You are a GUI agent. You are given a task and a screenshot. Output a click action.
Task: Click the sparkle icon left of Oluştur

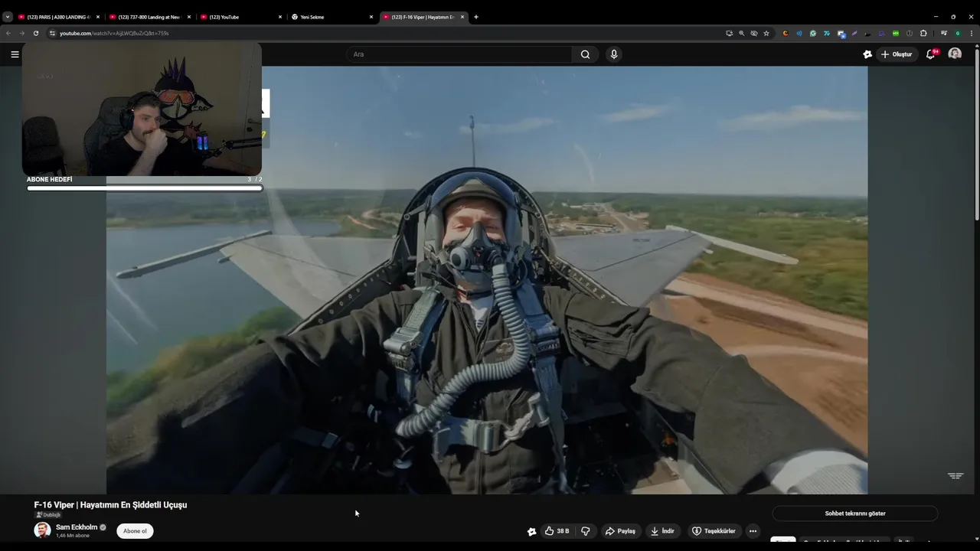pyautogui.click(x=867, y=54)
